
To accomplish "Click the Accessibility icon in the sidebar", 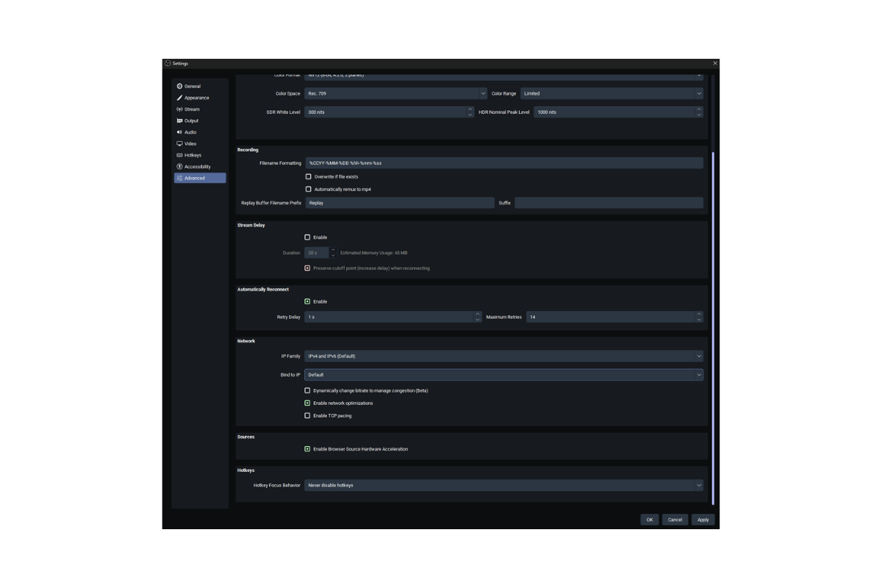I will (179, 167).
